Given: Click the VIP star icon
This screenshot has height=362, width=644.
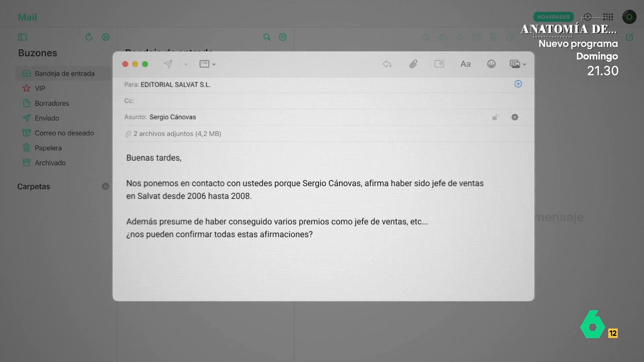Looking at the screenshot, I should [x=26, y=88].
